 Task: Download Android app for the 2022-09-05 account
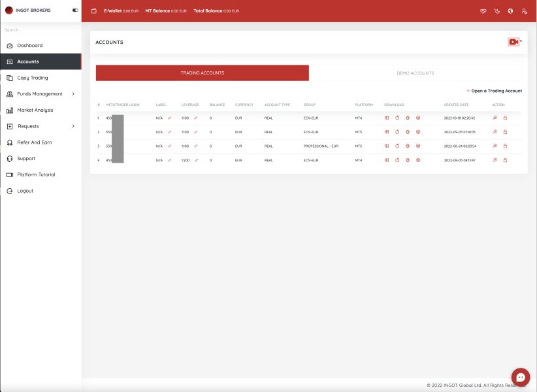point(408,132)
